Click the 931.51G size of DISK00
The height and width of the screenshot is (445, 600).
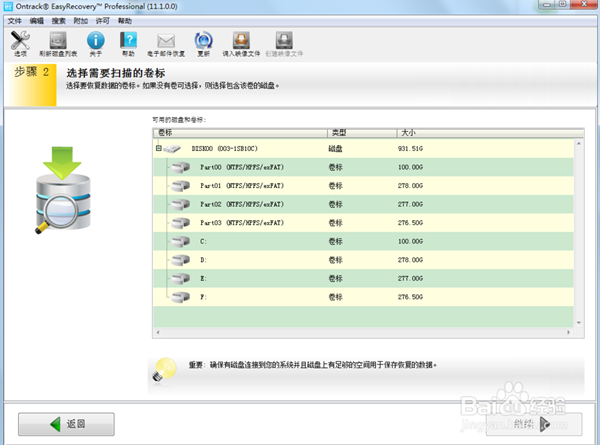tap(410, 148)
